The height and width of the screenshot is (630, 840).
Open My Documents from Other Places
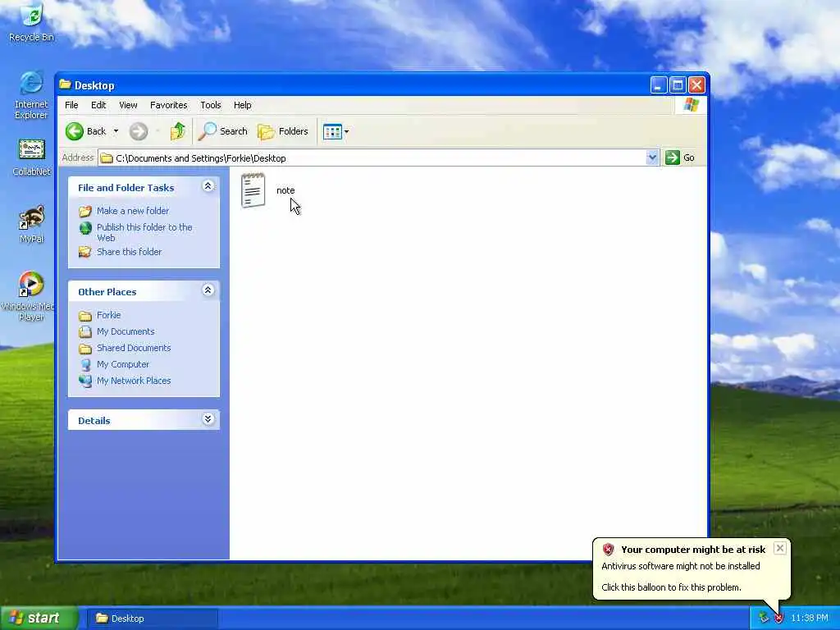pos(126,331)
